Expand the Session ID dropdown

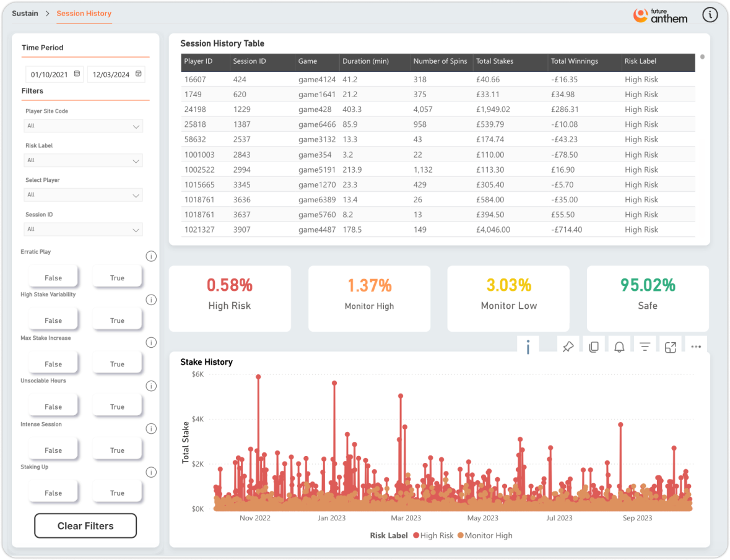coord(84,229)
